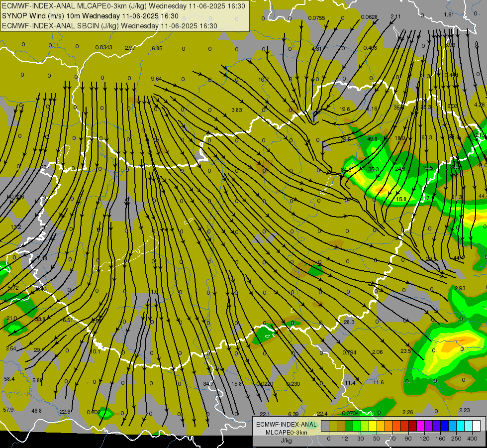
Task: Click the map value 58.4
Action: point(9,379)
